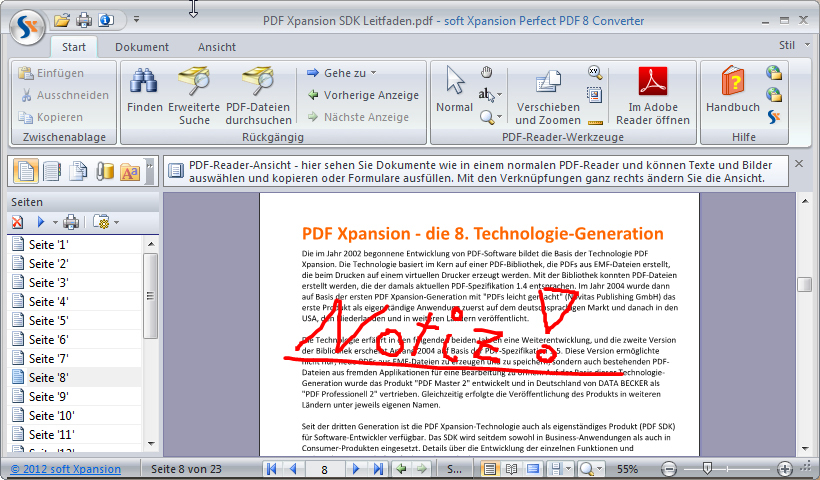820x480 pixels.
Task: Click Kopieren in the Zwischenablage group
Action: pos(50,117)
